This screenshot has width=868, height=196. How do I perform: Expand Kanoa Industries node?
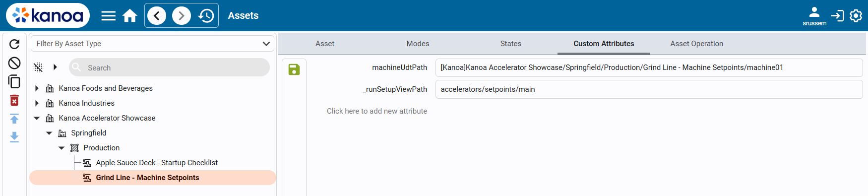click(x=37, y=103)
